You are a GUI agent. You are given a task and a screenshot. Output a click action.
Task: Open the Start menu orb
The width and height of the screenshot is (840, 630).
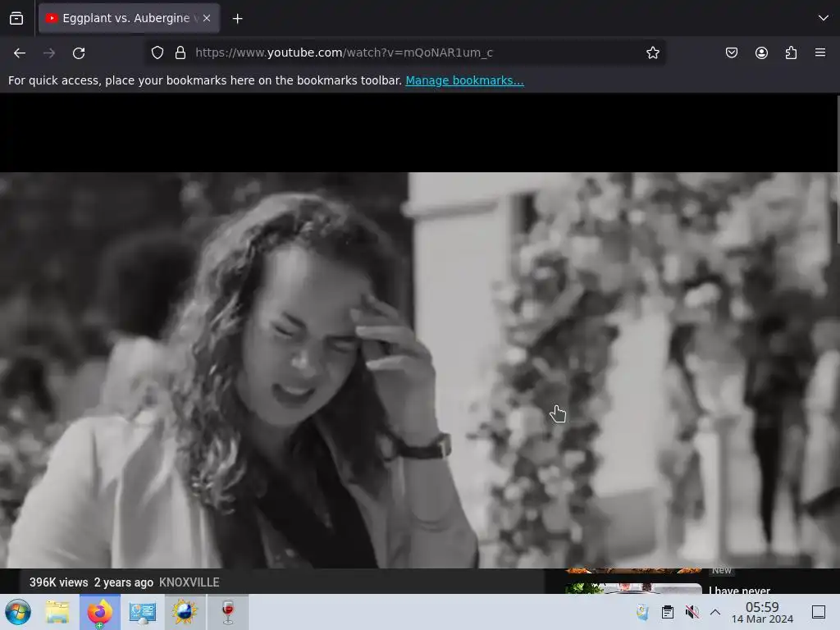pyautogui.click(x=18, y=612)
